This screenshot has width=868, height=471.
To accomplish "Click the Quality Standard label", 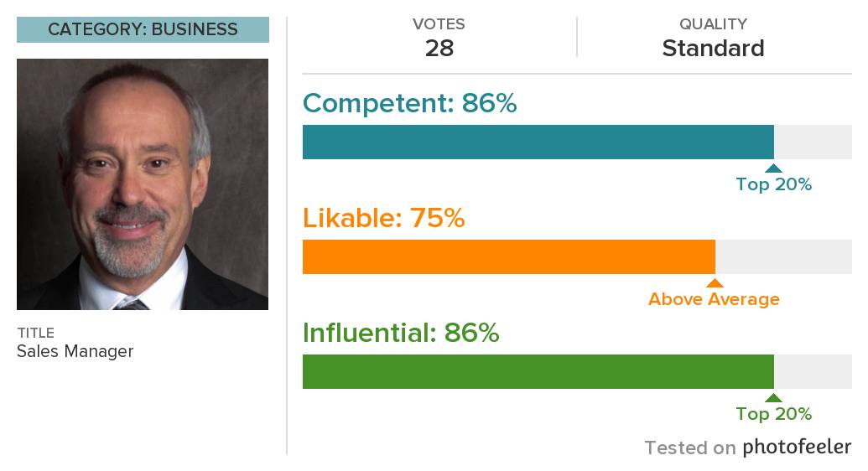I will [x=713, y=48].
